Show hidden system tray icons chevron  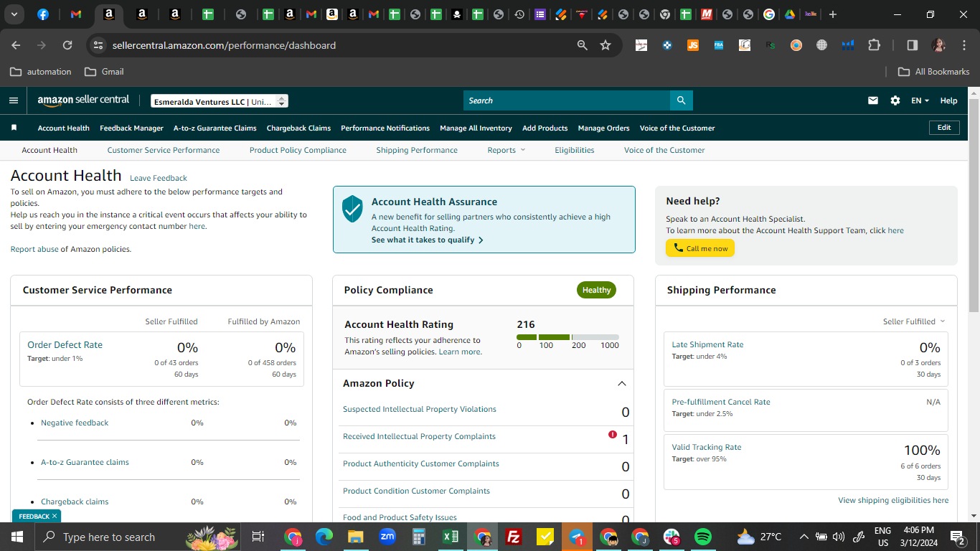[804, 537]
